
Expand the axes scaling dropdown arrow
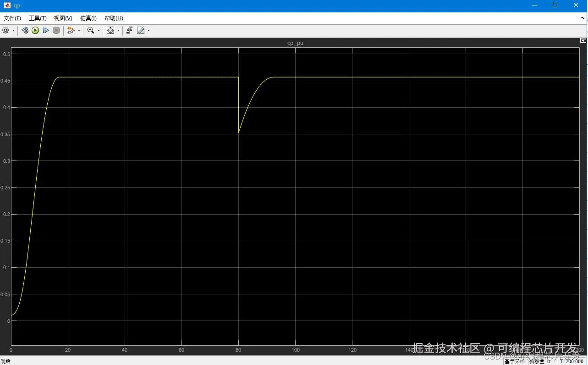pyautogui.click(x=118, y=31)
